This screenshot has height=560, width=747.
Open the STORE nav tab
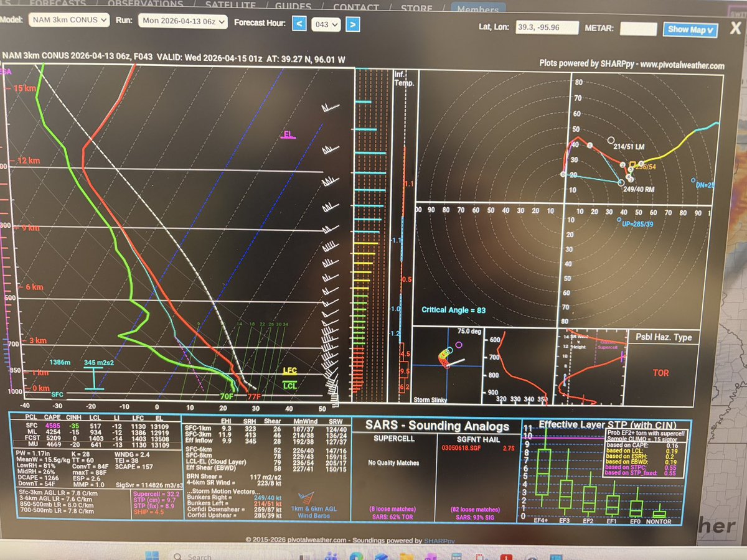pos(416,8)
